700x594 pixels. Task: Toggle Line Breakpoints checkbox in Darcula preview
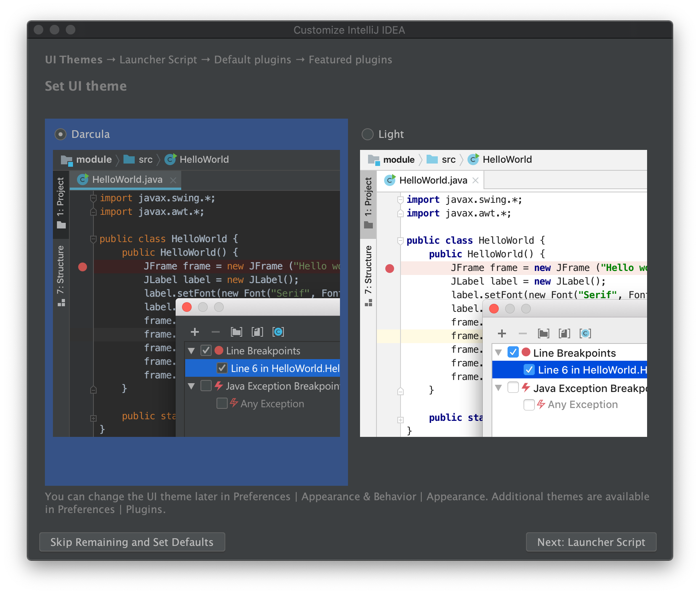tap(206, 351)
